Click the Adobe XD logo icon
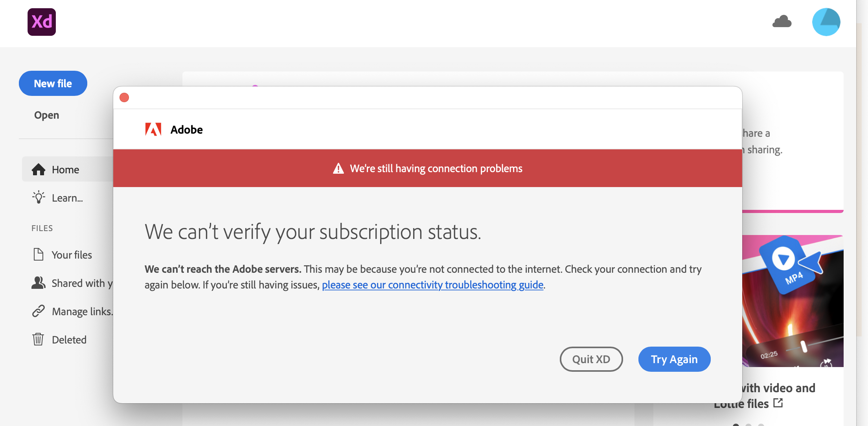 point(42,22)
